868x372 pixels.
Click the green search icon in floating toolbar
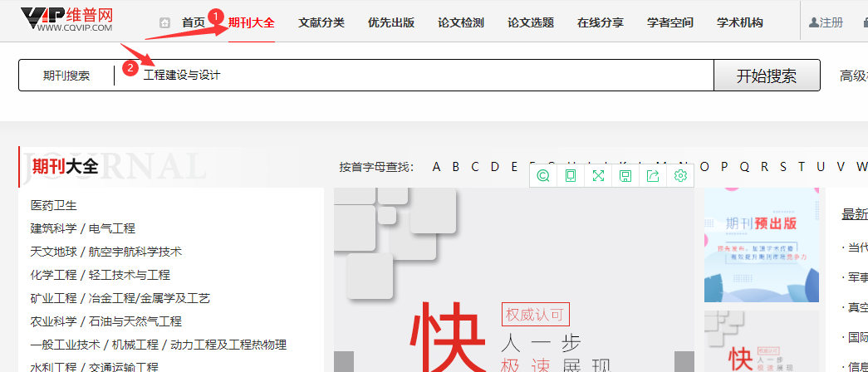tap(543, 175)
